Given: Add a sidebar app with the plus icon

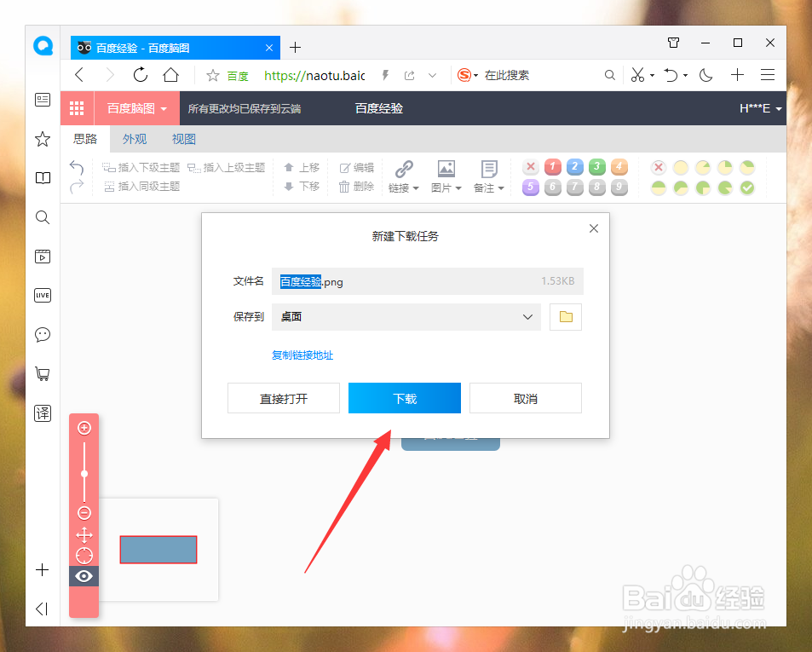Looking at the screenshot, I should pyautogui.click(x=42, y=569).
